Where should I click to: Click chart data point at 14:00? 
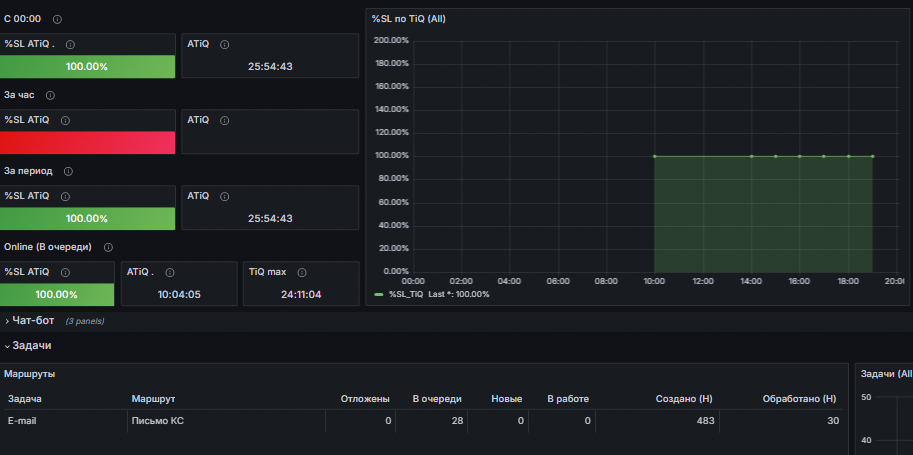click(x=752, y=156)
